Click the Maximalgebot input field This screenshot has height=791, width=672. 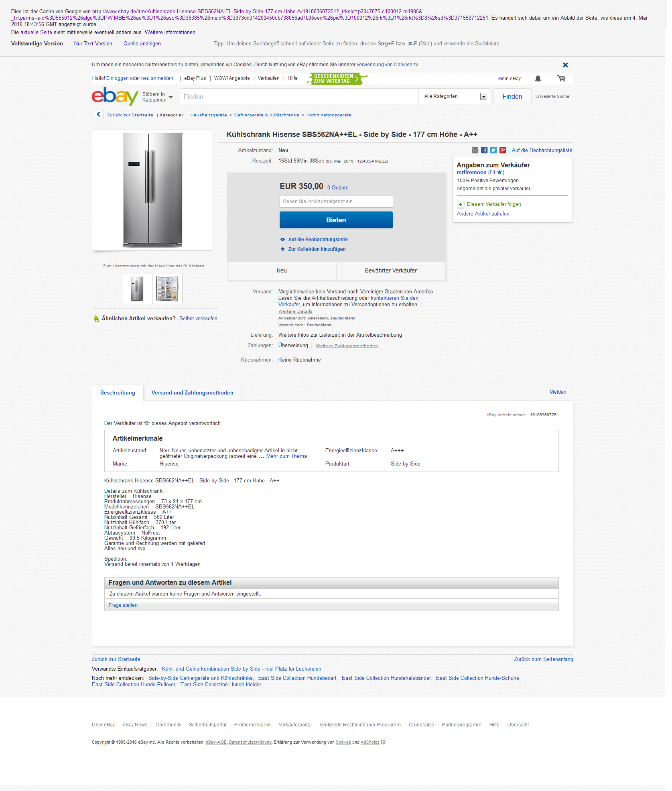click(x=336, y=201)
